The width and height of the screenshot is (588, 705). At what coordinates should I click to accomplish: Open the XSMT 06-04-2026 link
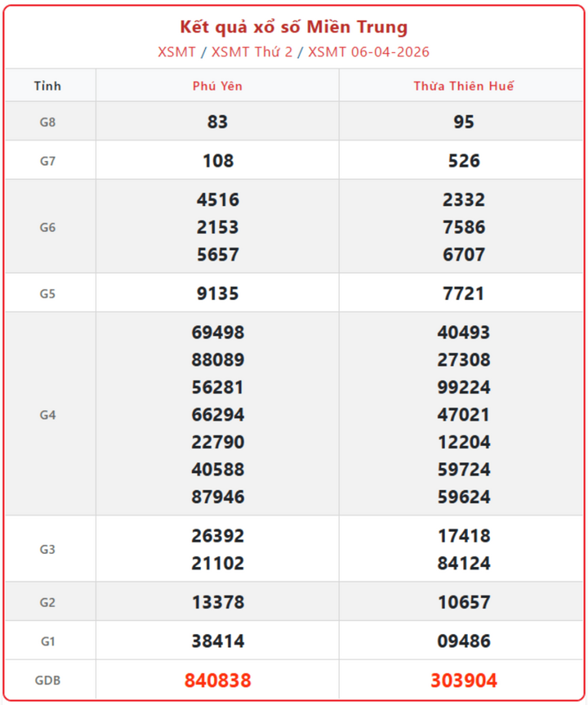pos(368,52)
